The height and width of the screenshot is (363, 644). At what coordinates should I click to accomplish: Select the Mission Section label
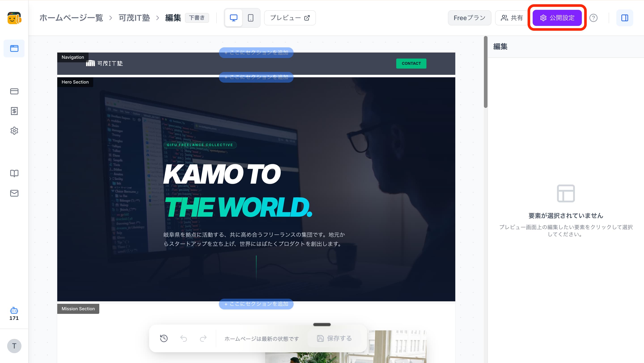tap(78, 309)
